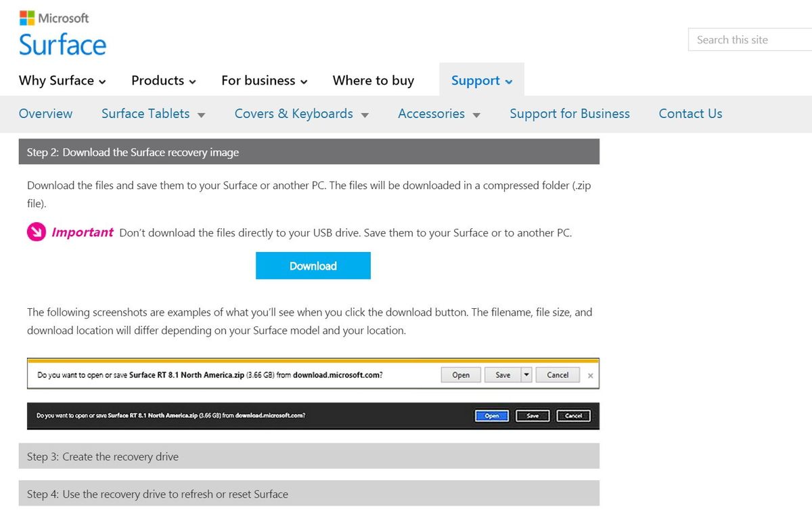Viewport: 812px width, 531px height.
Task: Expand Step 3: Create the recovery drive
Action: click(x=313, y=456)
